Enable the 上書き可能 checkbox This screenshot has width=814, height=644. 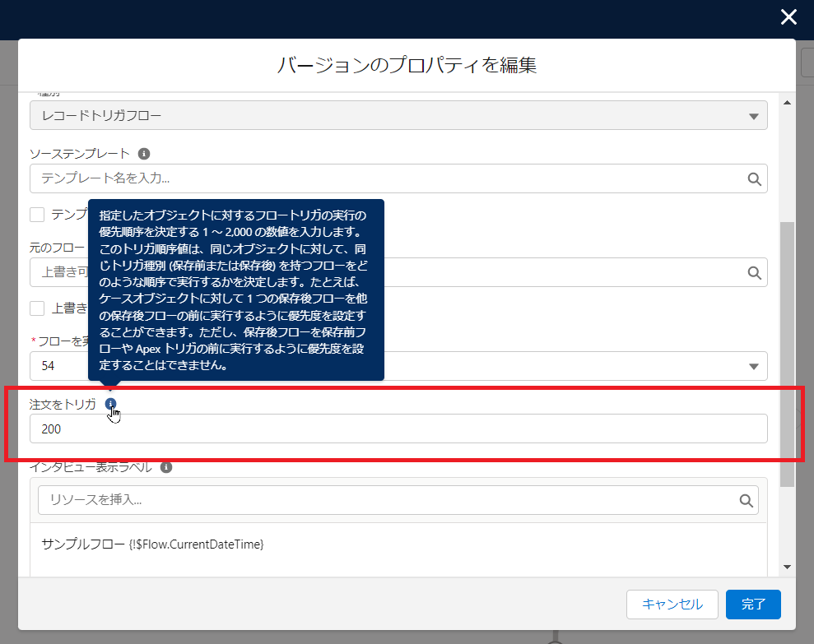coord(37,308)
